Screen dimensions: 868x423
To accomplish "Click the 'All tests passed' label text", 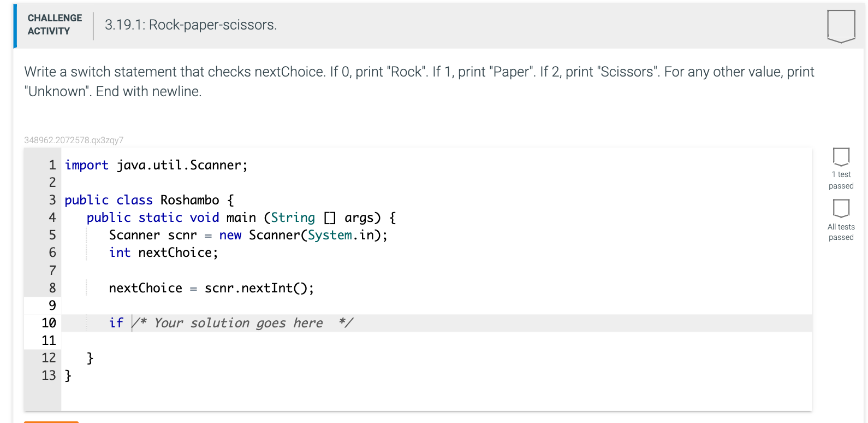I will 841,232.
